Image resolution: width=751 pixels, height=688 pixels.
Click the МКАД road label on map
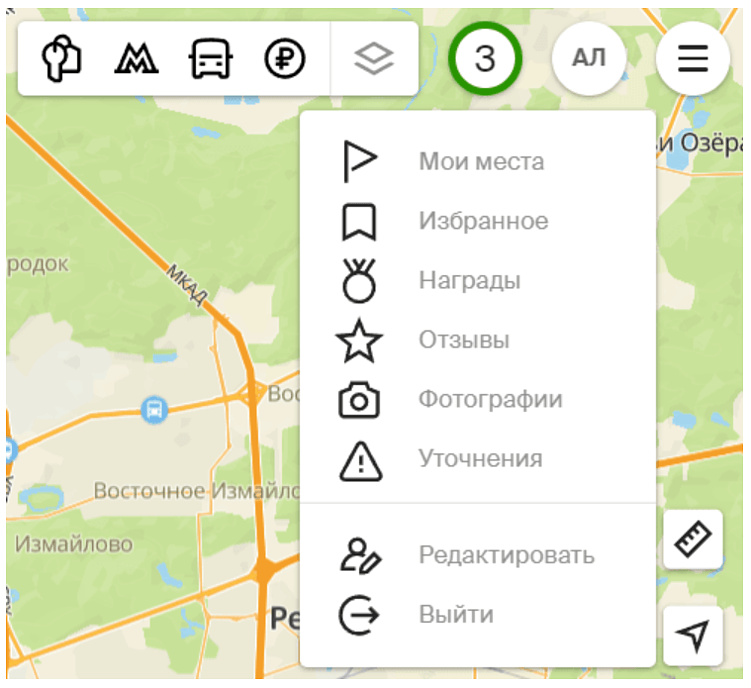coord(187,285)
